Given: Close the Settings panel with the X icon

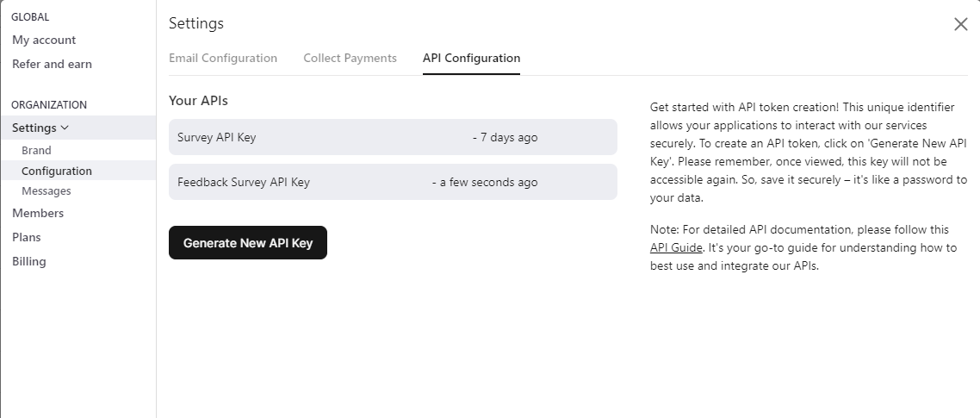Looking at the screenshot, I should 961,24.
